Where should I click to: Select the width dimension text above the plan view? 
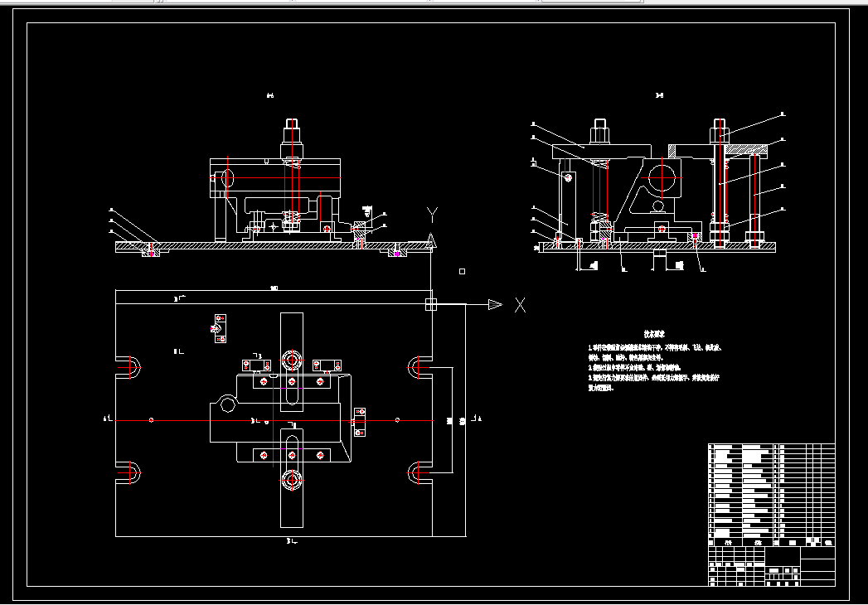pos(274,288)
